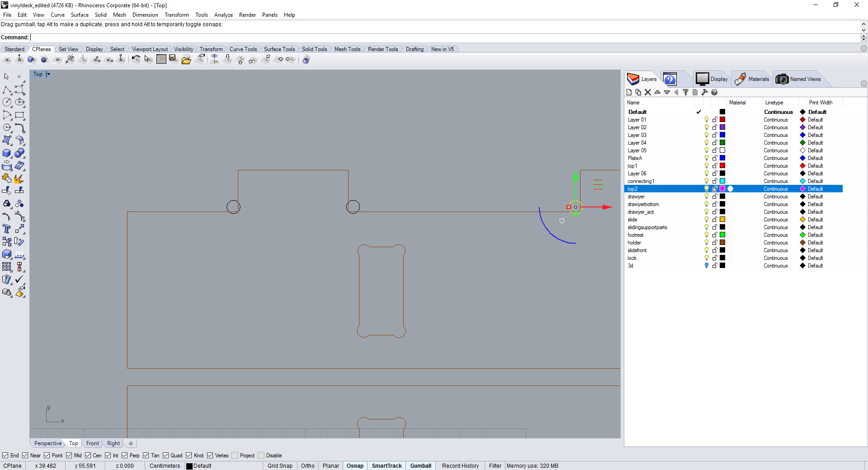Switch to the Perspective viewport tab
868x470 pixels.
(47, 443)
